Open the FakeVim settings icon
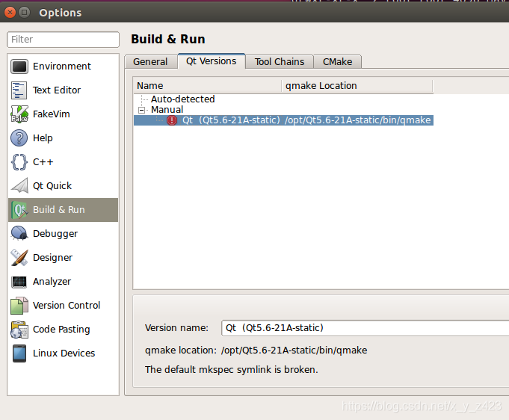Image resolution: width=509 pixels, height=420 pixels. [x=19, y=114]
